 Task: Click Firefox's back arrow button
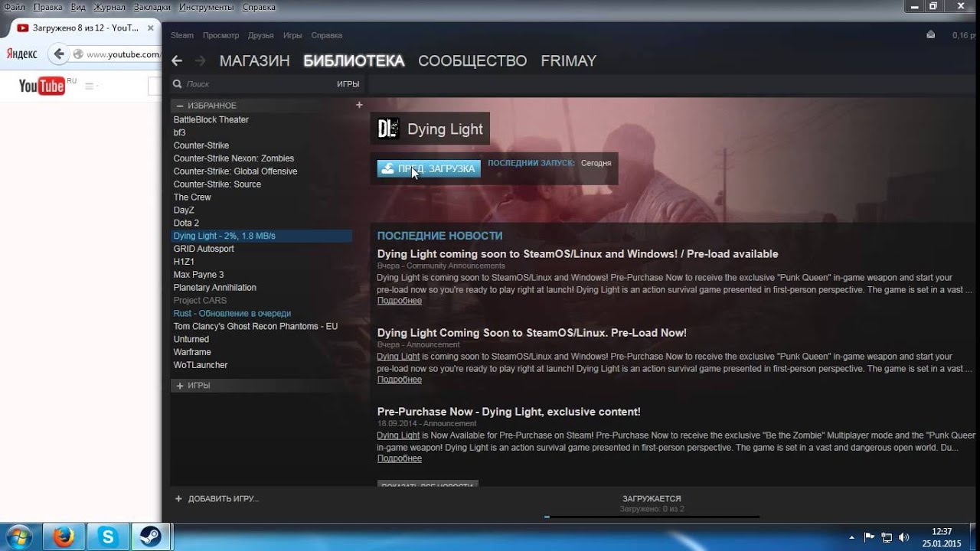pyautogui.click(x=58, y=54)
